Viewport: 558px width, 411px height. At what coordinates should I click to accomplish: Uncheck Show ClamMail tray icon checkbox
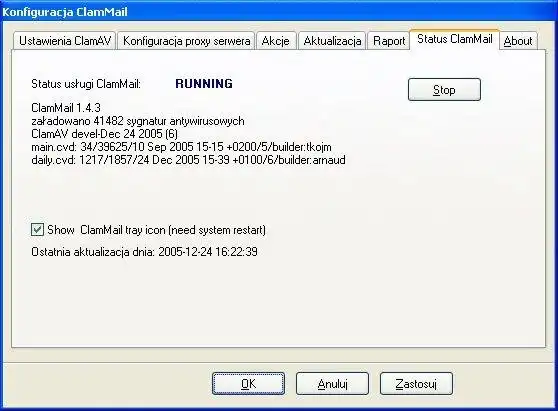click(x=37, y=230)
